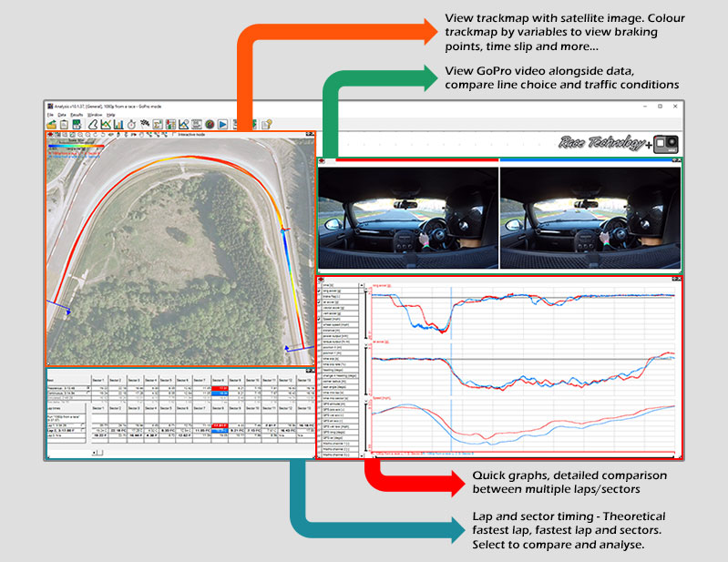Click the stopwatch lap timing icon
Image resolution: width=728 pixels, height=562 pixels.
click(x=131, y=124)
